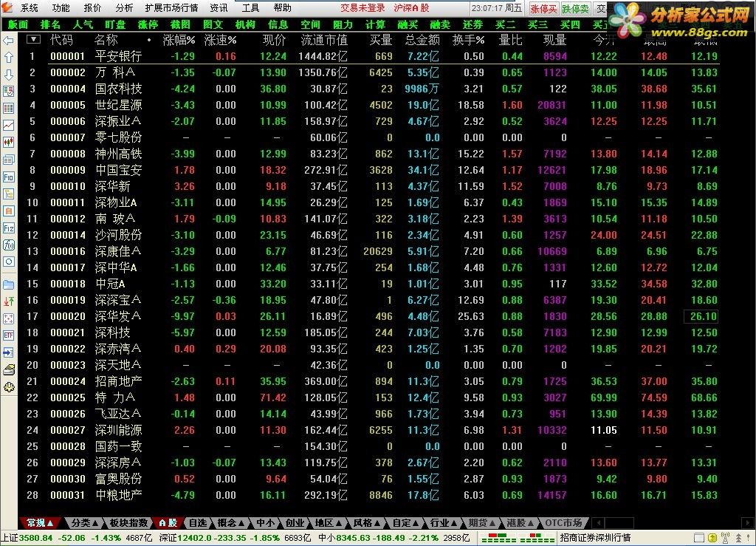Open the line chart sidebar icon
The width and height of the screenshot is (756, 546).
point(8,125)
